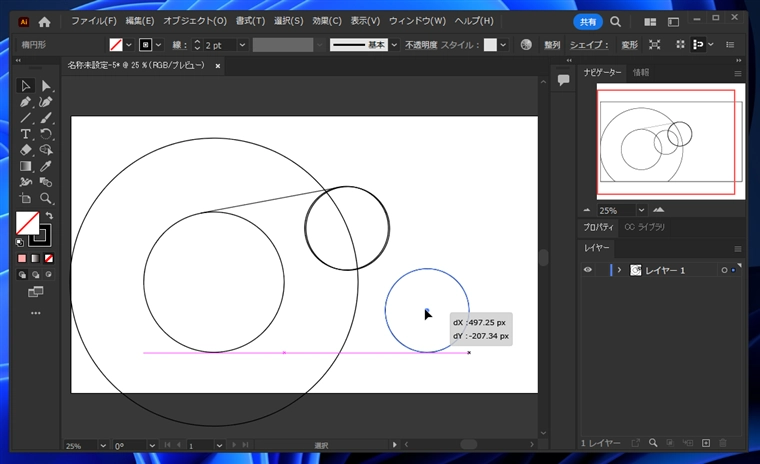Apply Gradient mode button
The image size is (760, 464).
[x=35, y=258]
